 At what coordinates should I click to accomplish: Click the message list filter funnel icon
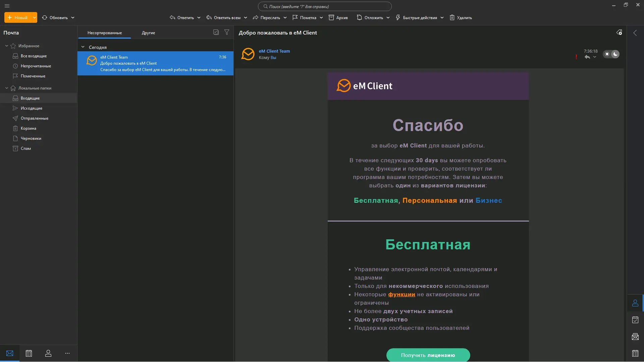tap(227, 32)
